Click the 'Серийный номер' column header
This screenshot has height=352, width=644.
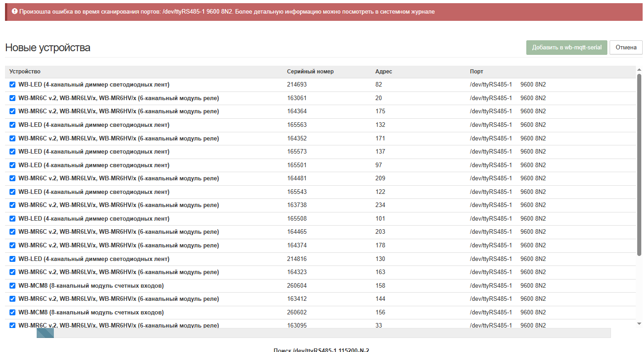coord(310,72)
